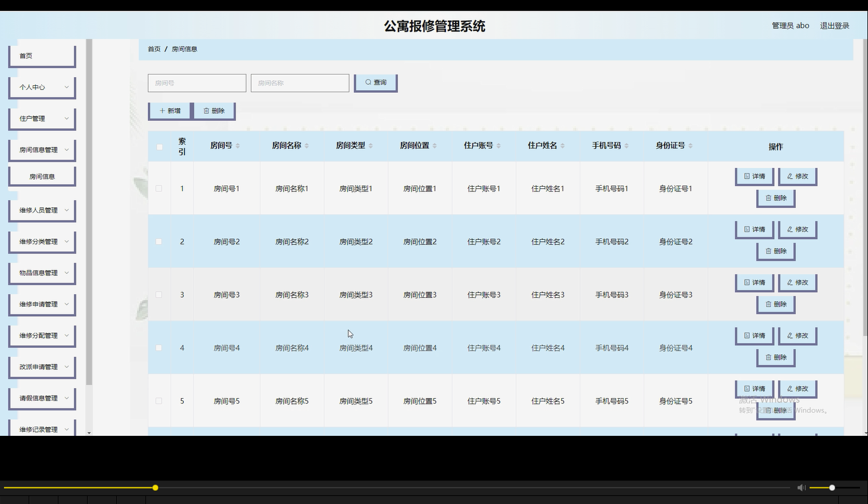Sort by 房间号 column arrows
The image size is (868, 504).
coord(238,145)
